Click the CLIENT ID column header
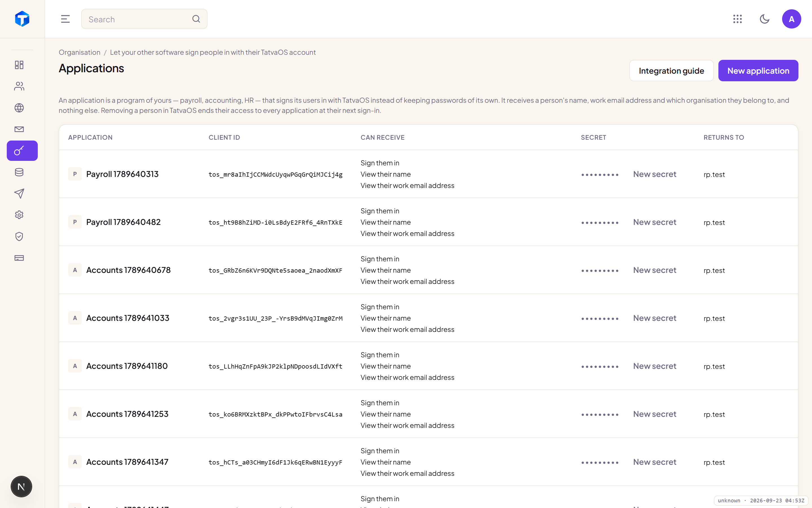The image size is (812, 508). [x=224, y=137]
